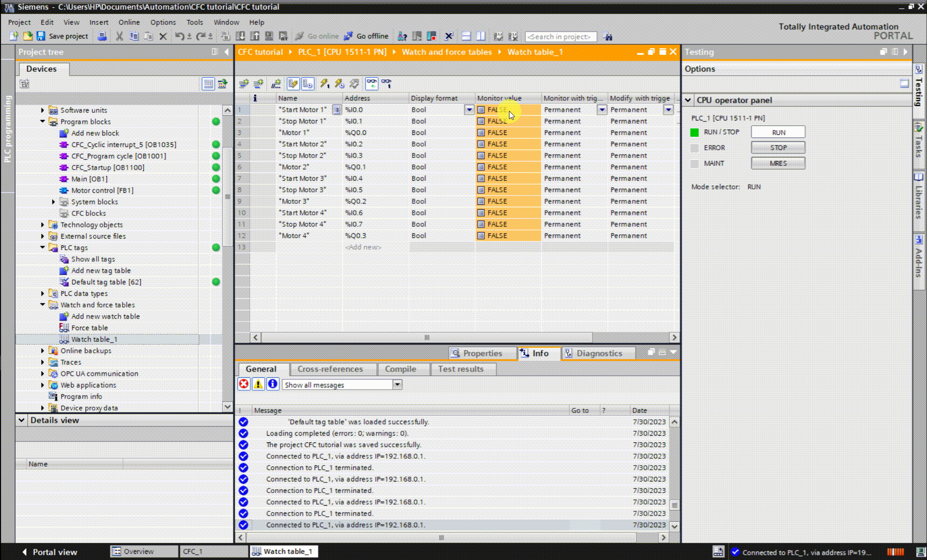
Task: Select "Monitor all" in watch table toolbar
Action: pos(372,83)
